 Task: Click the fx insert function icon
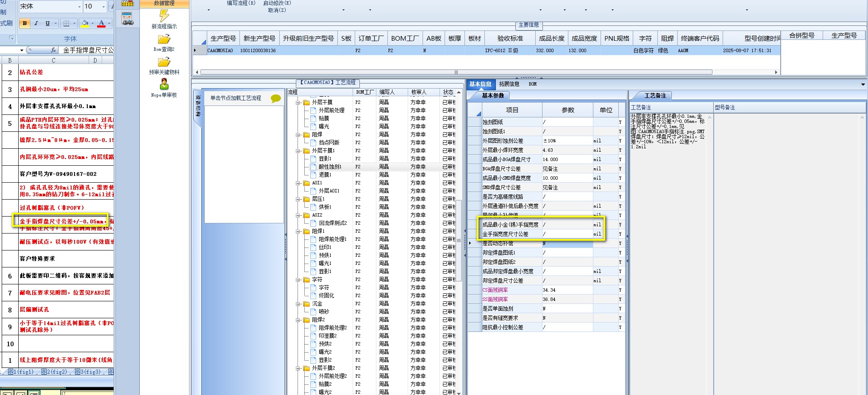[x=53, y=50]
